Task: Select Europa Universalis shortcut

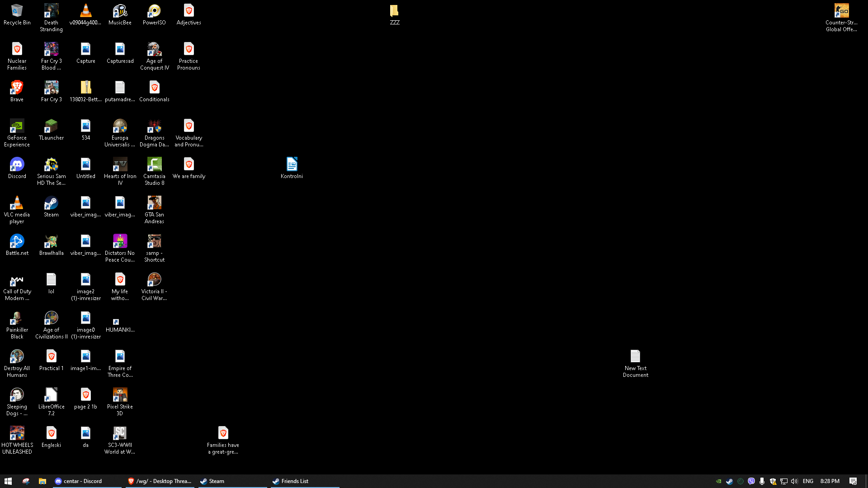Action: (120, 133)
